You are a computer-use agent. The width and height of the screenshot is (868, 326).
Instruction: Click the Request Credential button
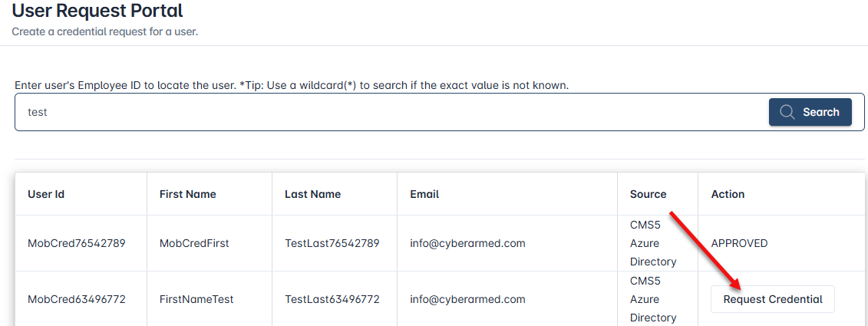772,299
